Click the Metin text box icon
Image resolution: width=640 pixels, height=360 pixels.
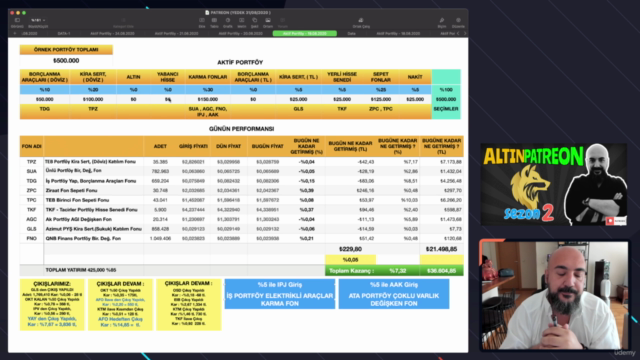[242, 20]
